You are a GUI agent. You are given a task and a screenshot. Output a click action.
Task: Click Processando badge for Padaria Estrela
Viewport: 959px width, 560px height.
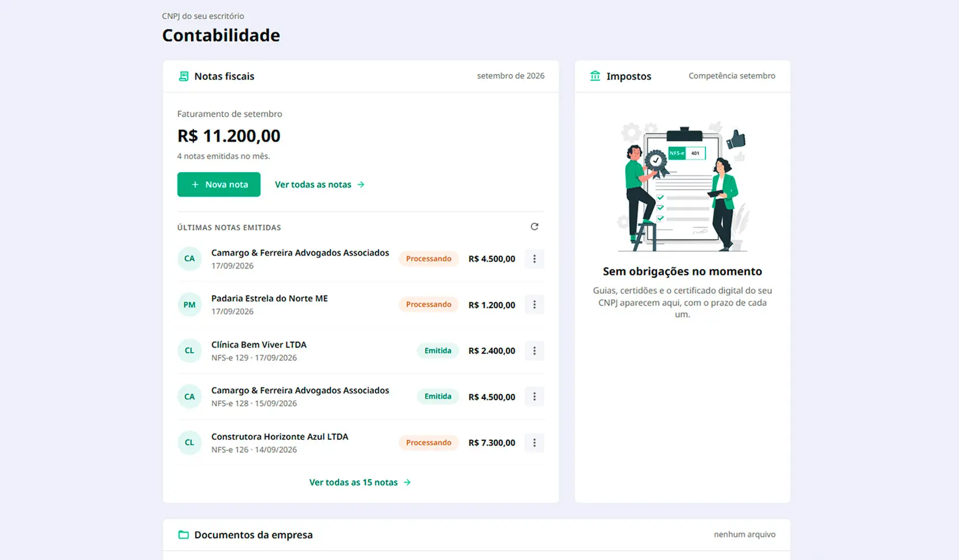pos(429,305)
